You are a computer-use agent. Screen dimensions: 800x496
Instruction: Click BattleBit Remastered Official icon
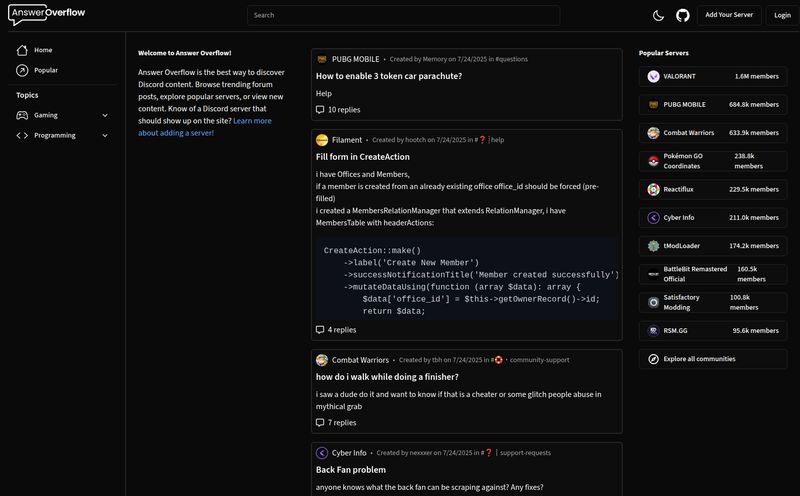[x=653, y=274]
